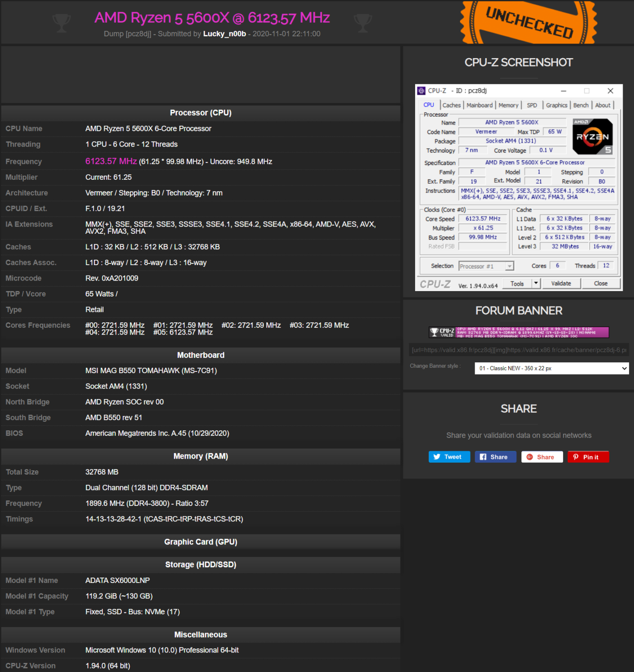This screenshot has width=634, height=672.
Task: Click the Core Voltage 0.1 V field
Action: [548, 150]
